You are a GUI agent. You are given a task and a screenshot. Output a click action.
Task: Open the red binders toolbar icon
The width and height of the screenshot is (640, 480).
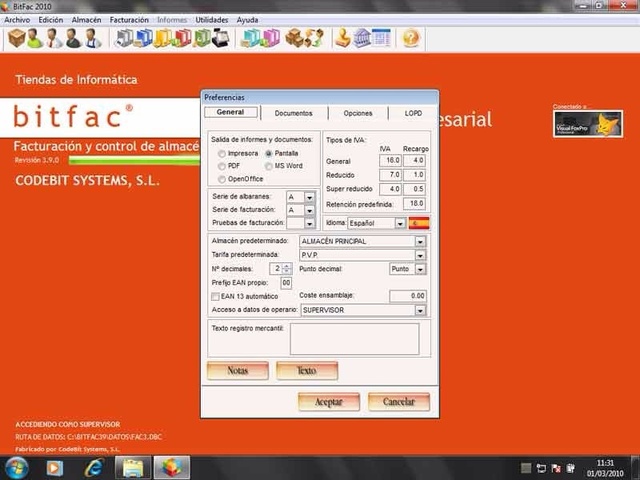click(x=182, y=39)
